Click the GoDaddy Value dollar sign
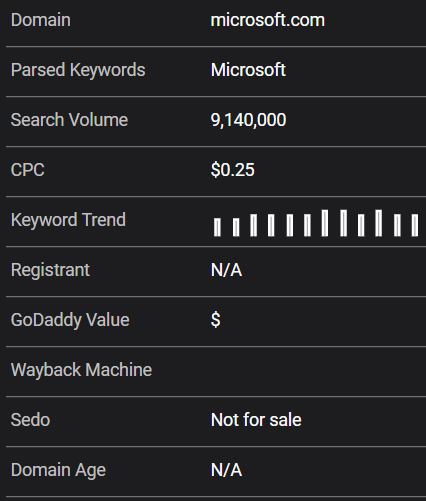Viewport: 426px width, 501px height. pyautogui.click(x=216, y=320)
